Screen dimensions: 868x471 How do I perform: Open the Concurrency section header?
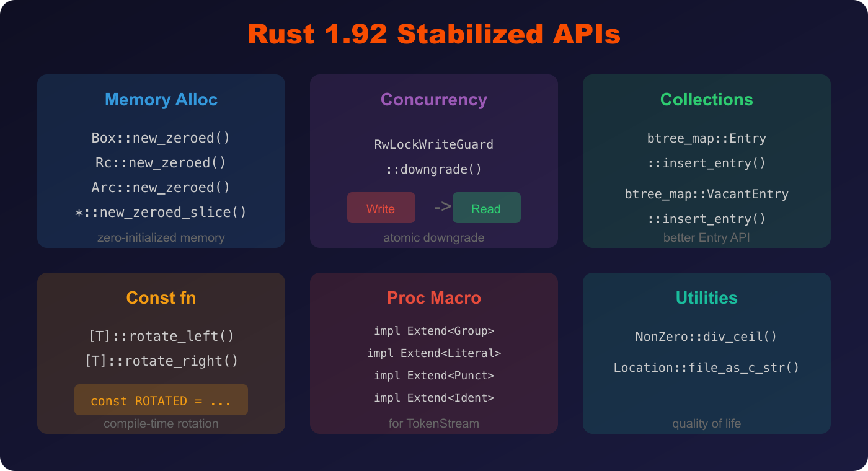(x=434, y=99)
